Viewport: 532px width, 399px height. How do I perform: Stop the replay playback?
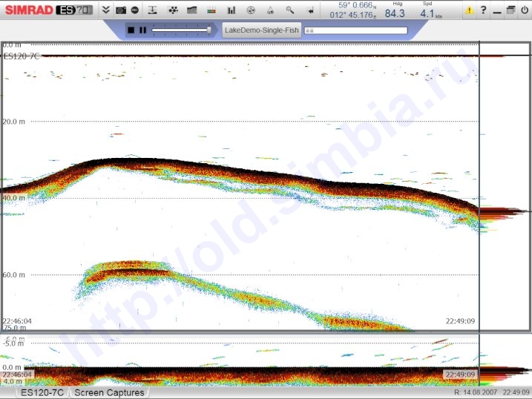pyautogui.click(x=131, y=30)
